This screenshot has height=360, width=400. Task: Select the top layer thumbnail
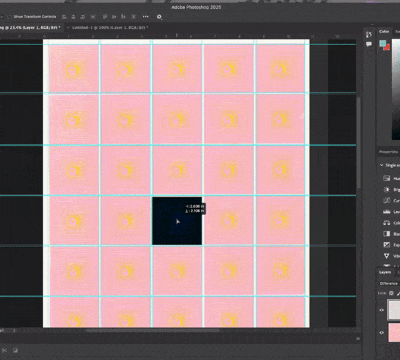[x=394, y=309]
